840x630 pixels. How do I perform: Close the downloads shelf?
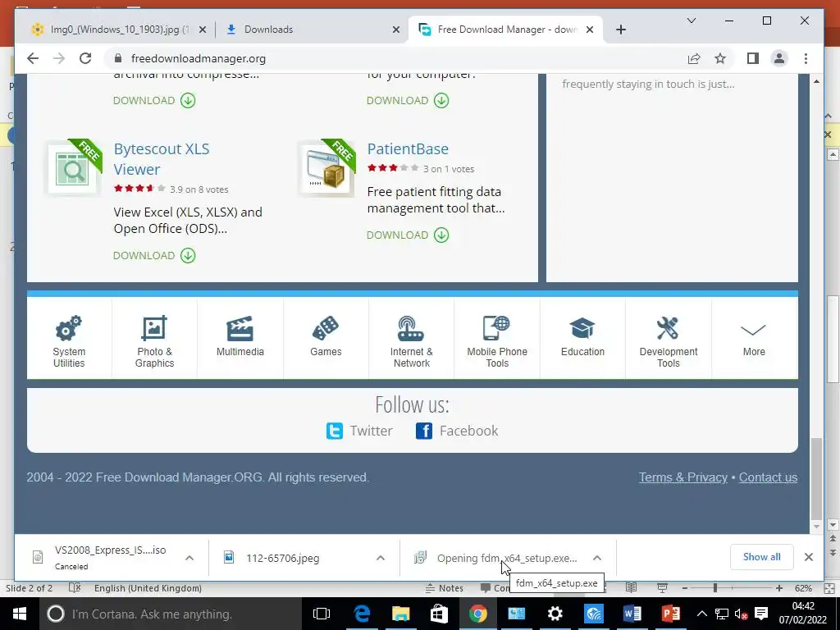click(808, 557)
